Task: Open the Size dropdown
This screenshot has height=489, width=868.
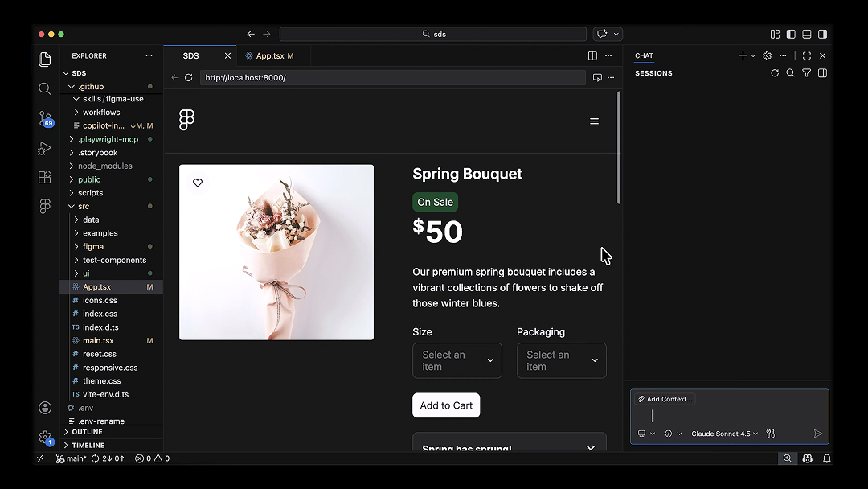Action: [x=457, y=360]
